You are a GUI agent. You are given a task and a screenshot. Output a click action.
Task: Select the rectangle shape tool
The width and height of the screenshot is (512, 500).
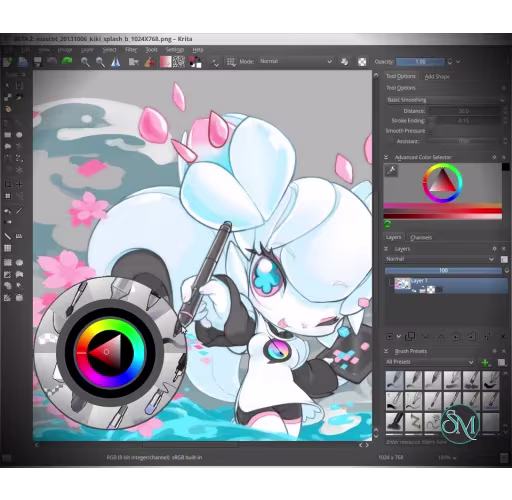(x=7, y=135)
